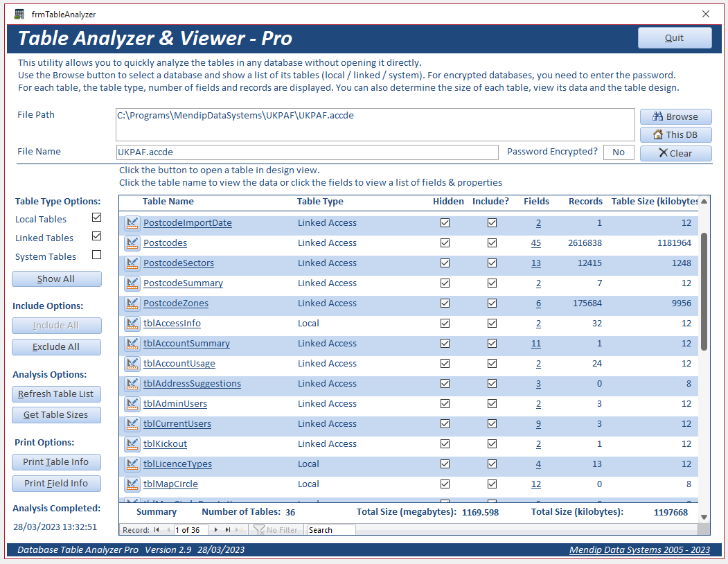Click Print Table Info button

[56, 461]
